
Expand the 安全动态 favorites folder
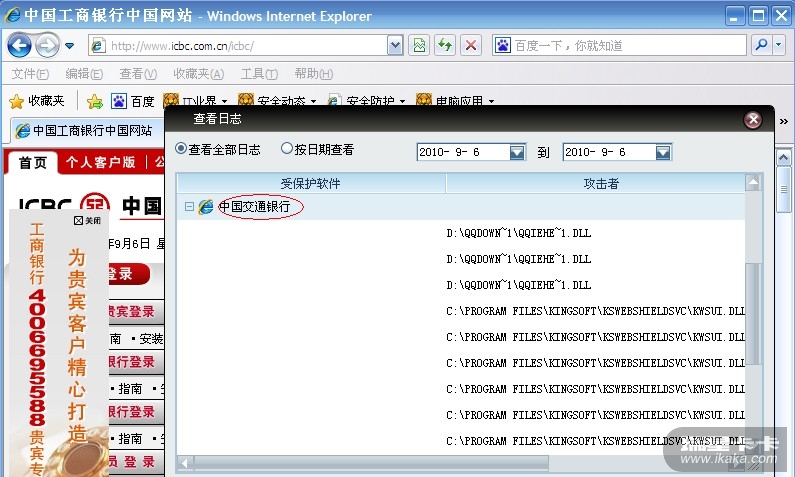tap(277, 101)
